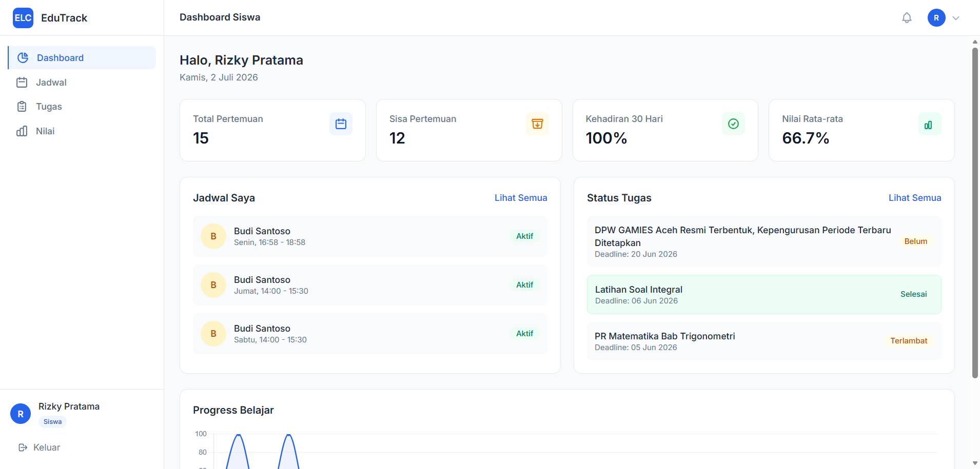Click the Deadline: 06 Jun 2026 text

click(636, 301)
